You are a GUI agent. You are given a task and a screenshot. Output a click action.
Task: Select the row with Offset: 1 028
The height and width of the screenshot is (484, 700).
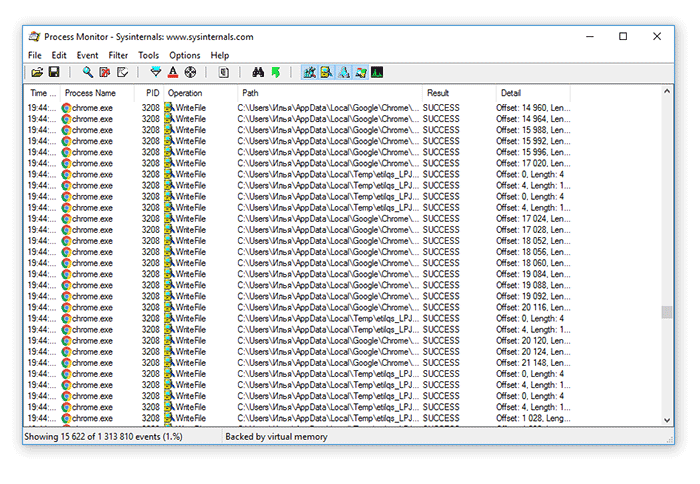point(299,418)
